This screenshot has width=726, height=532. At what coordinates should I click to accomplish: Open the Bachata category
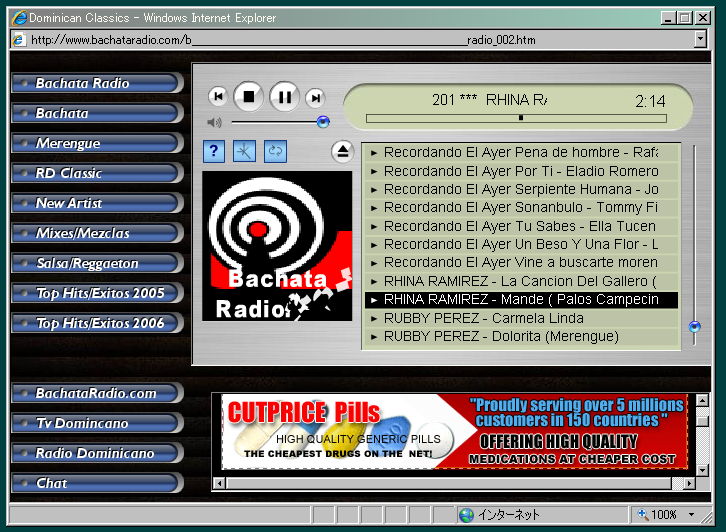(x=96, y=113)
